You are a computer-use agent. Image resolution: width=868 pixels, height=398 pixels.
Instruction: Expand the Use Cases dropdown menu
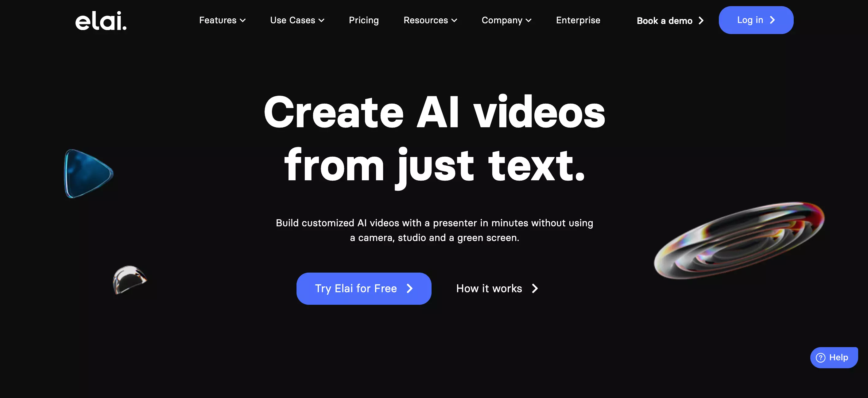tap(297, 20)
